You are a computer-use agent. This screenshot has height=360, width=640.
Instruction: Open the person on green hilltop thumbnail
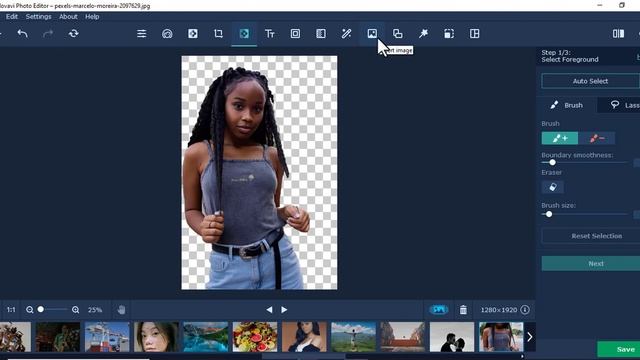353,337
